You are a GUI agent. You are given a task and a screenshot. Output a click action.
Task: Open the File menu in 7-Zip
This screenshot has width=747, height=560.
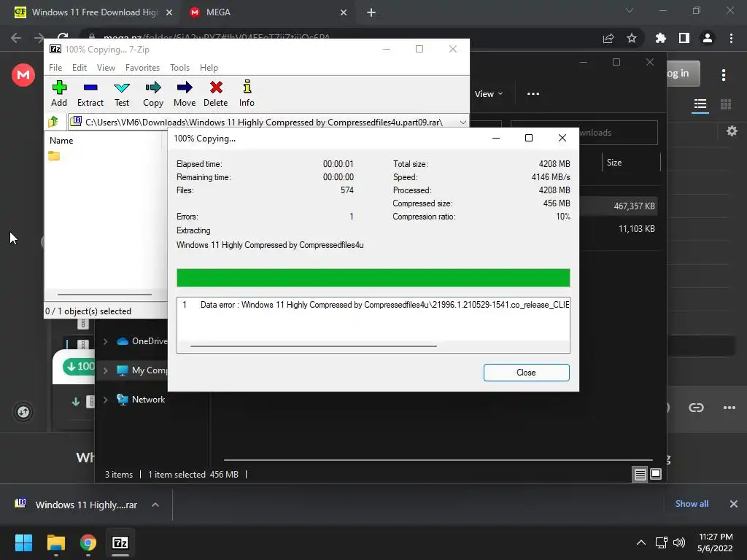click(x=55, y=68)
